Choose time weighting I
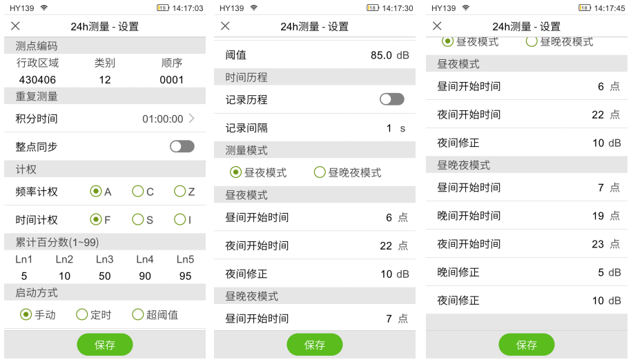 pos(180,219)
